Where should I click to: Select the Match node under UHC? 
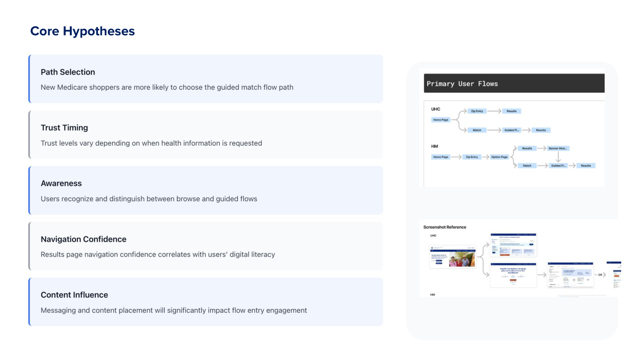[x=477, y=130]
